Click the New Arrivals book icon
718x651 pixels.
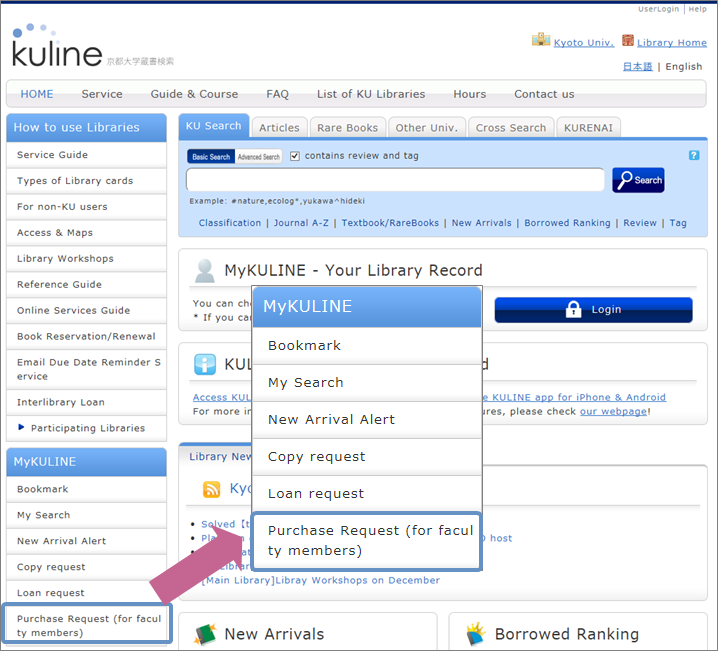(205, 634)
